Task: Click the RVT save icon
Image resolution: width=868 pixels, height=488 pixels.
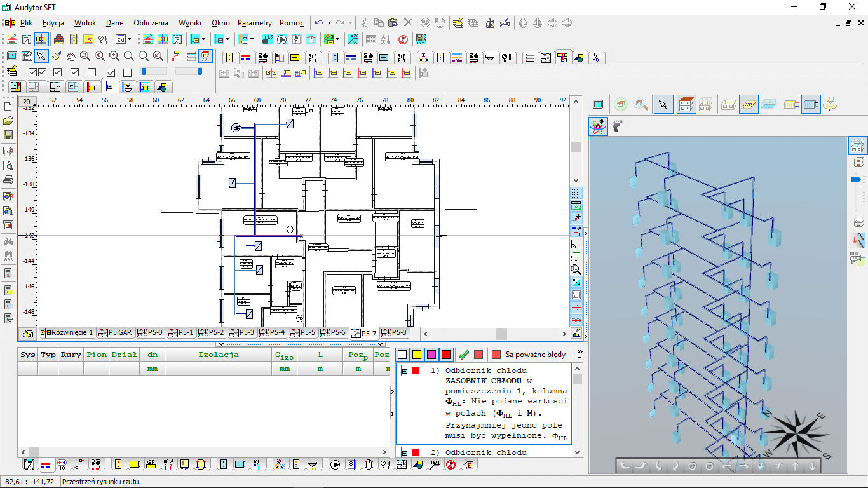Action: tap(421, 39)
